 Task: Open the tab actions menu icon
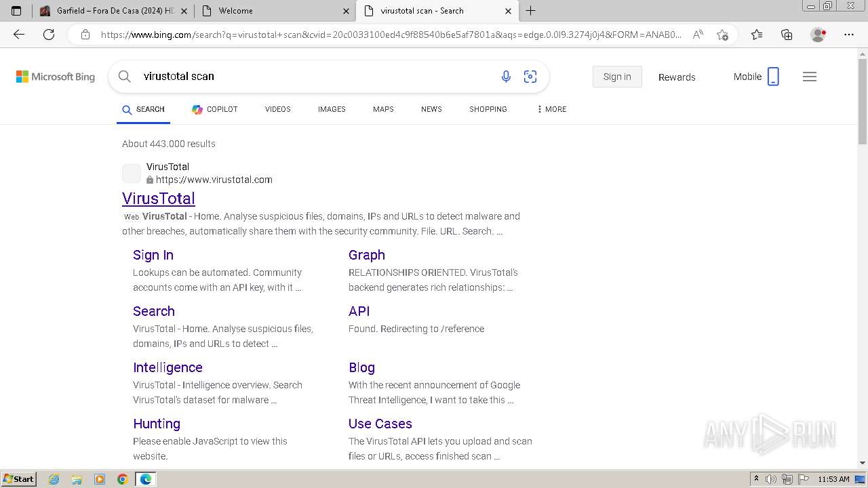click(x=16, y=11)
